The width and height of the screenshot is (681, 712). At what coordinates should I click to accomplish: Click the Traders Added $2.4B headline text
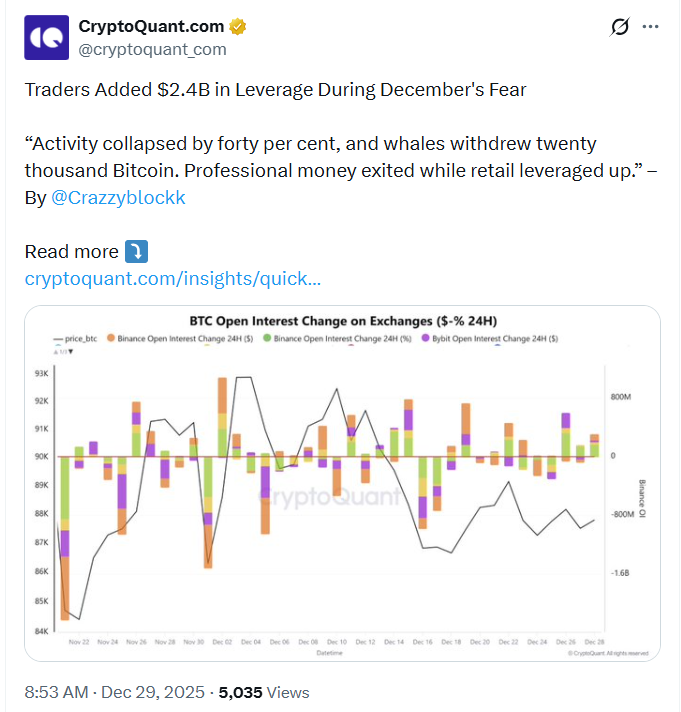[275, 90]
